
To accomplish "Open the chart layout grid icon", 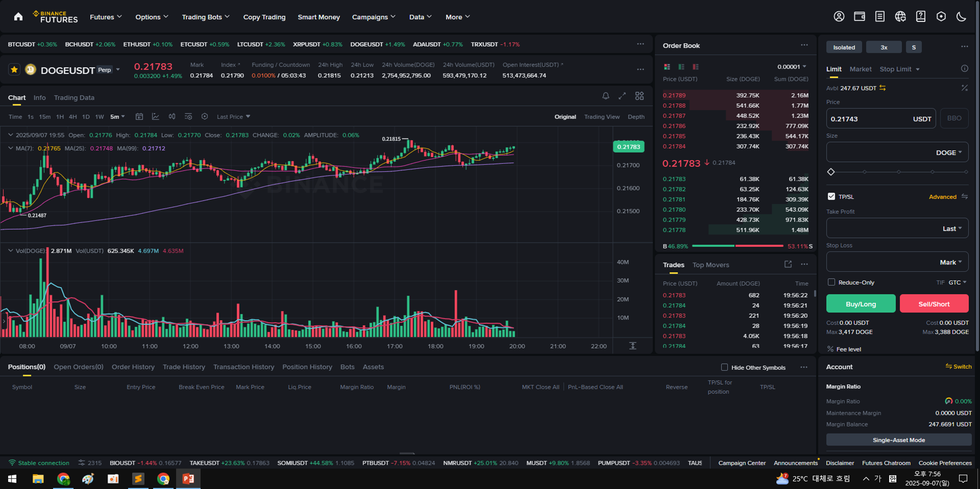I will pos(639,96).
